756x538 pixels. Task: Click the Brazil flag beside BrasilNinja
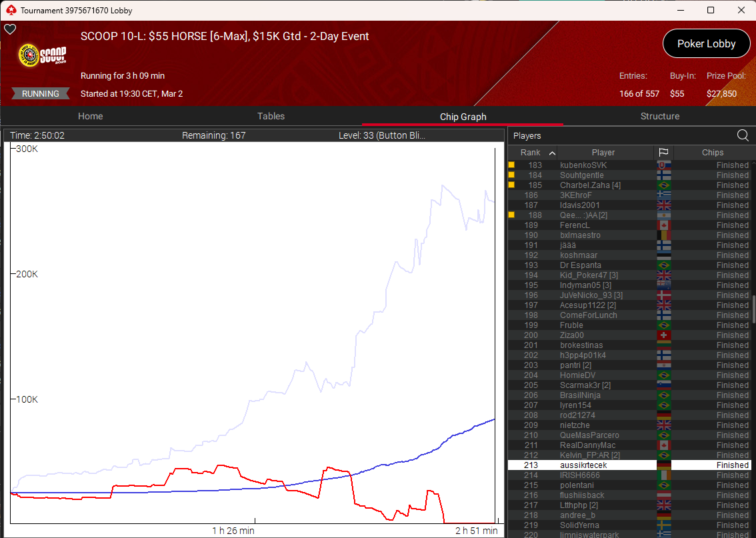(x=663, y=395)
